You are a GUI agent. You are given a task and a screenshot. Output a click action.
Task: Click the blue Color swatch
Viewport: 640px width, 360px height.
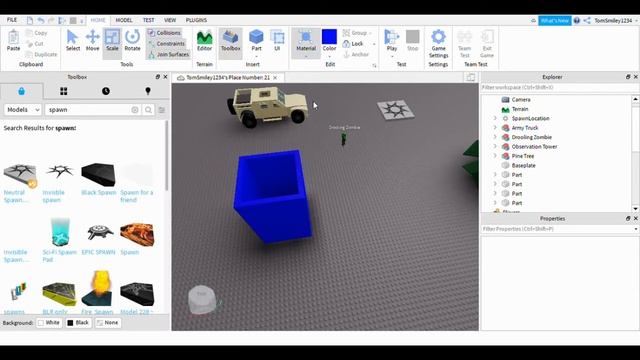coord(329,37)
